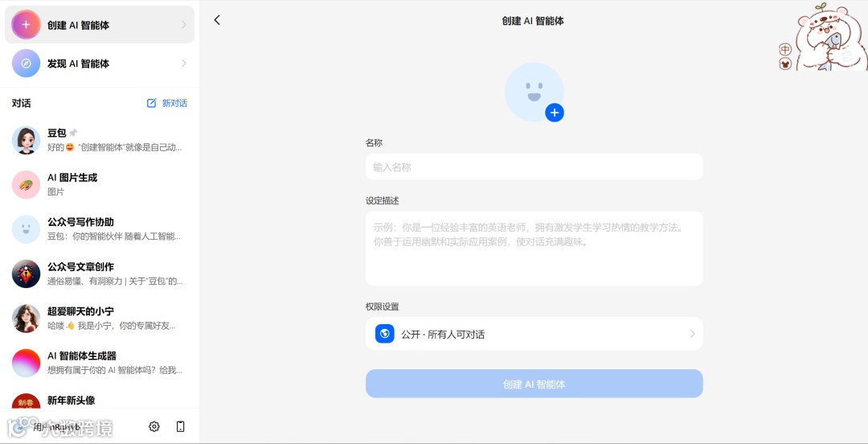Viewport: 868px width, 444px height.
Task: Click the 中 input method indicator
Action: 785,49
